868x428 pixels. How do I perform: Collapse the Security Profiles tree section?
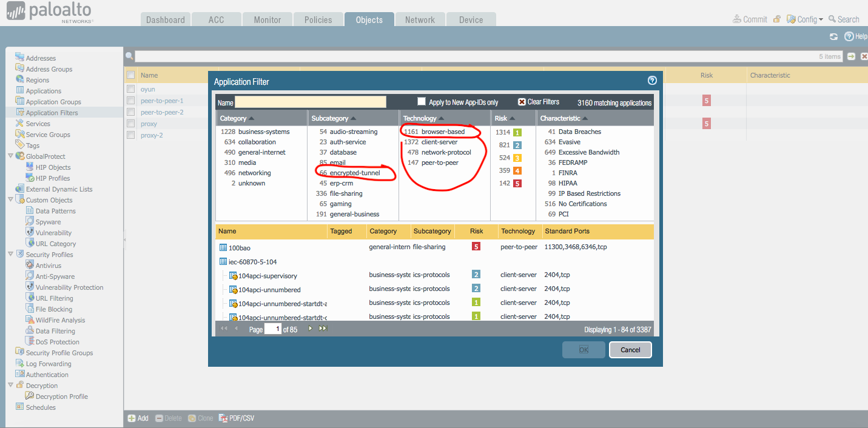10,255
